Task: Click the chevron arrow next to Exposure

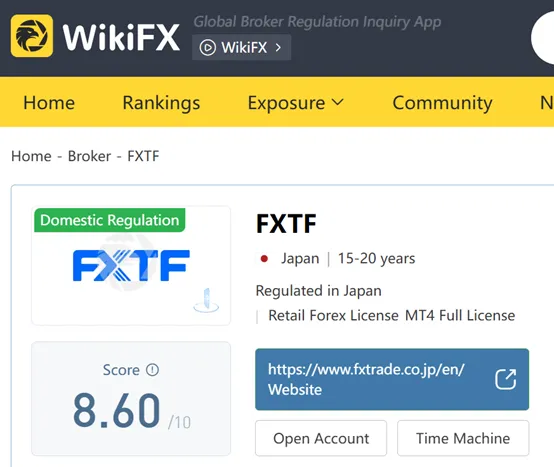Action: point(337,102)
